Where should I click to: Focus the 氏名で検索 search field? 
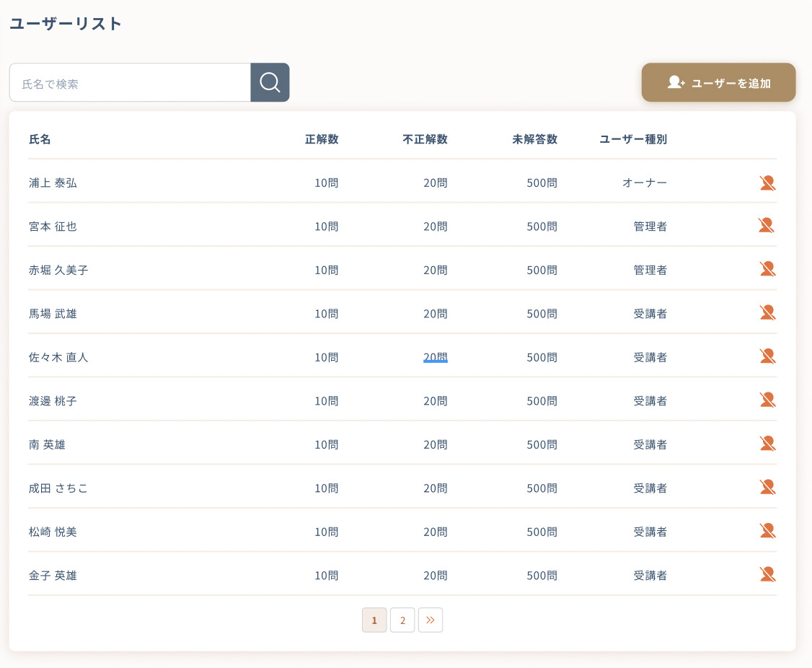(x=130, y=82)
